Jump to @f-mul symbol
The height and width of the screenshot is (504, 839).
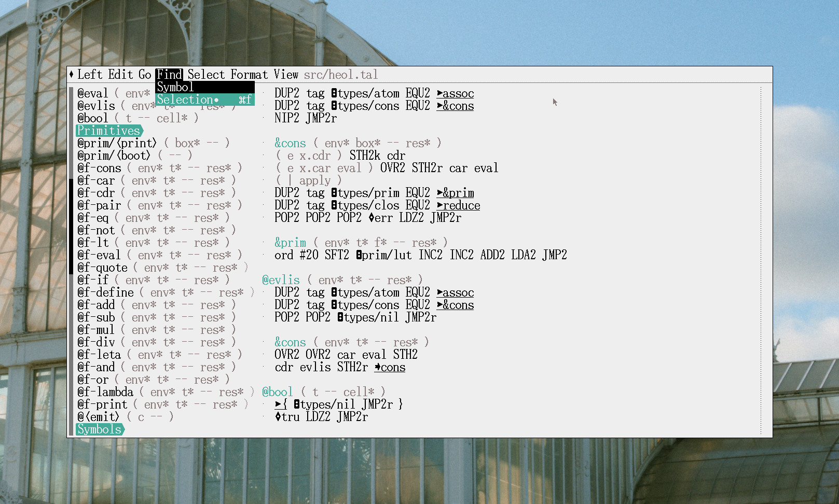click(96, 330)
